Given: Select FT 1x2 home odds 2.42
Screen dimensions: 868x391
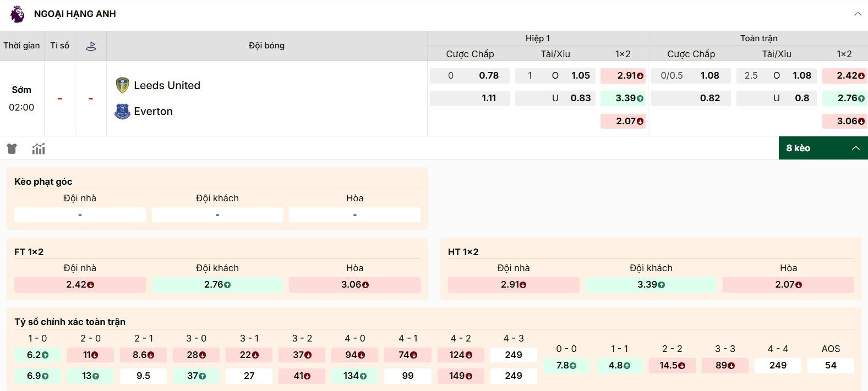Looking at the screenshot, I should point(80,285).
